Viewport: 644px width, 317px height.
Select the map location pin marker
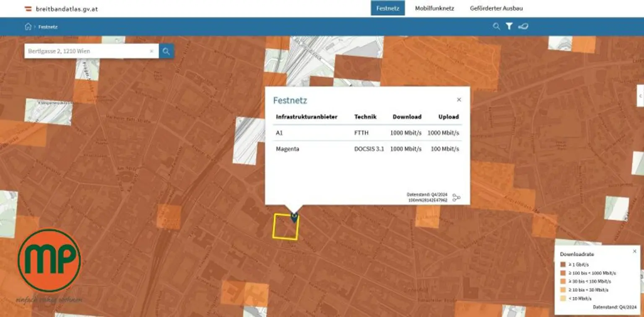294,217
